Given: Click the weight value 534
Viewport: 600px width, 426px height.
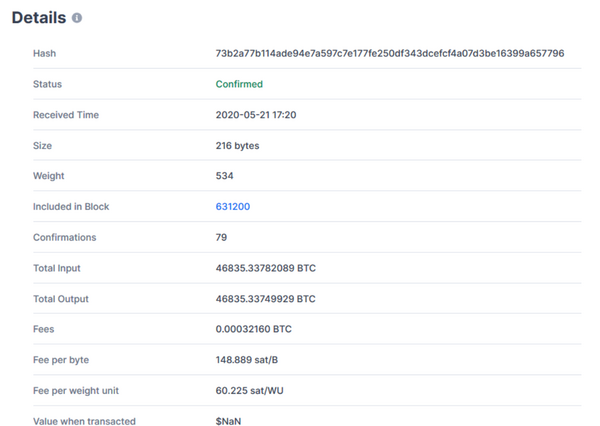Looking at the screenshot, I should [x=224, y=176].
